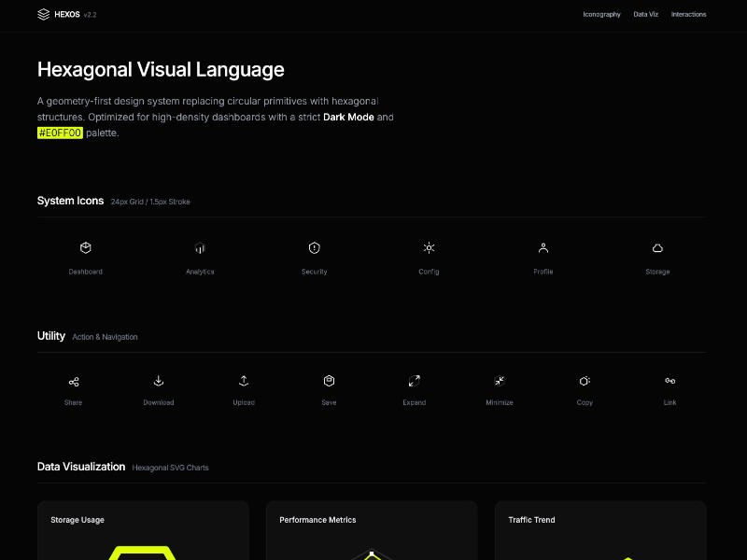This screenshot has height=560, width=747.
Task: Select the Dashboard hexagon icon
Action: 85,247
